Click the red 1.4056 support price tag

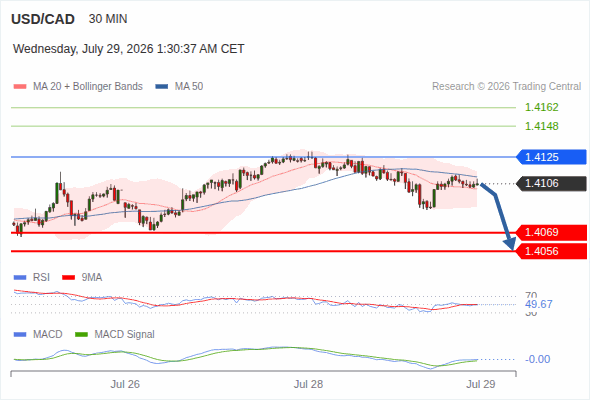pos(551,251)
